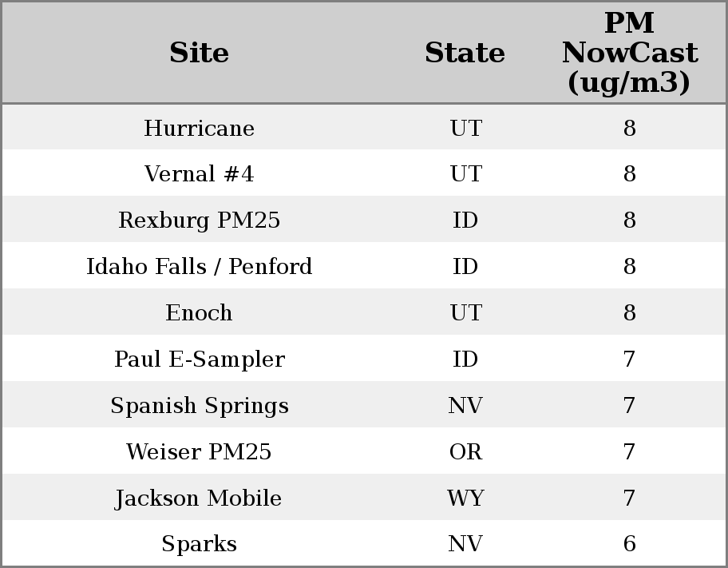This screenshot has width=728, height=568.
Task: Select the PM value for Hurricane
Action: 629,129
